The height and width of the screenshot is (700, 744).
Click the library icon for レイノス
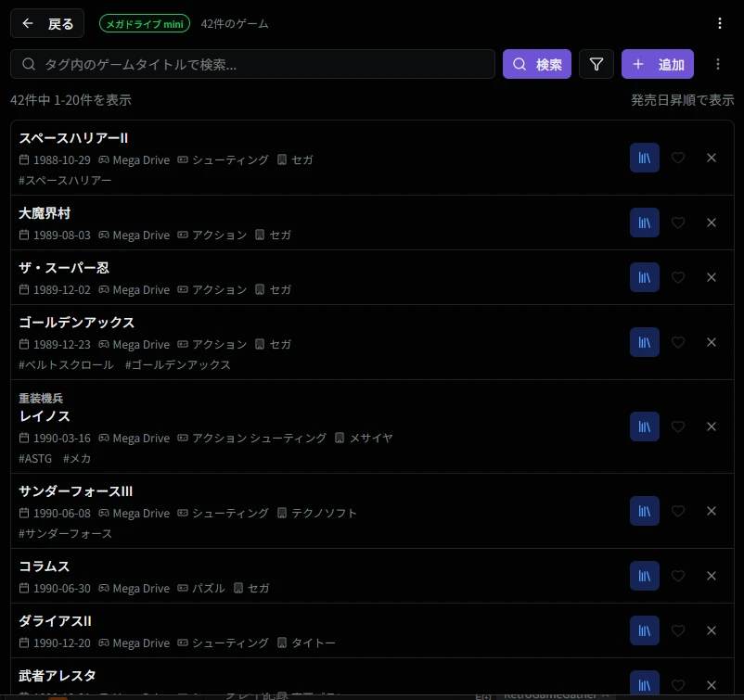pos(644,426)
